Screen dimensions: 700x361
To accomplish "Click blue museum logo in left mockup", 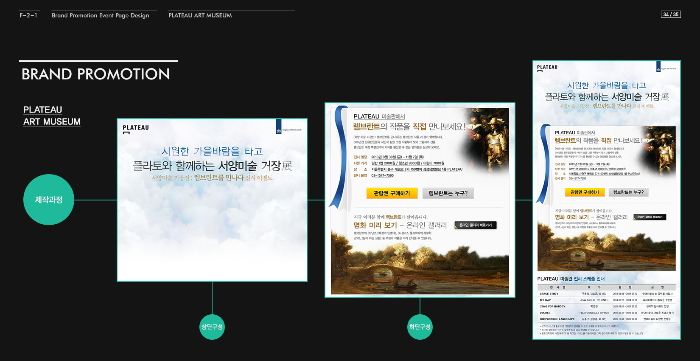I will pyautogui.click(x=288, y=126).
